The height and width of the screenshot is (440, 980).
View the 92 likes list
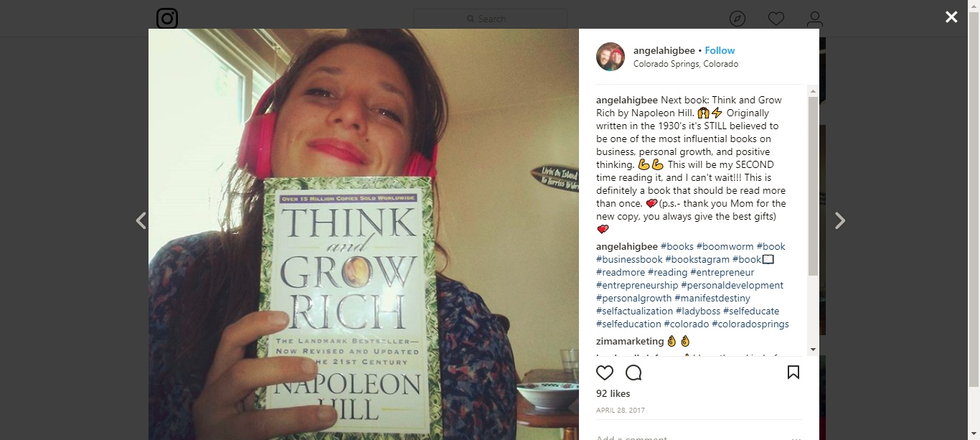click(613, 393)
